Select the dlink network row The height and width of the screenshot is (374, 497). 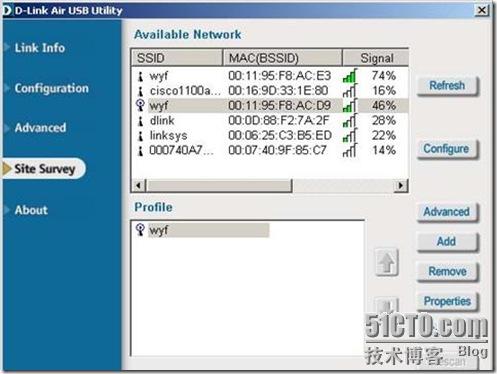270,121
